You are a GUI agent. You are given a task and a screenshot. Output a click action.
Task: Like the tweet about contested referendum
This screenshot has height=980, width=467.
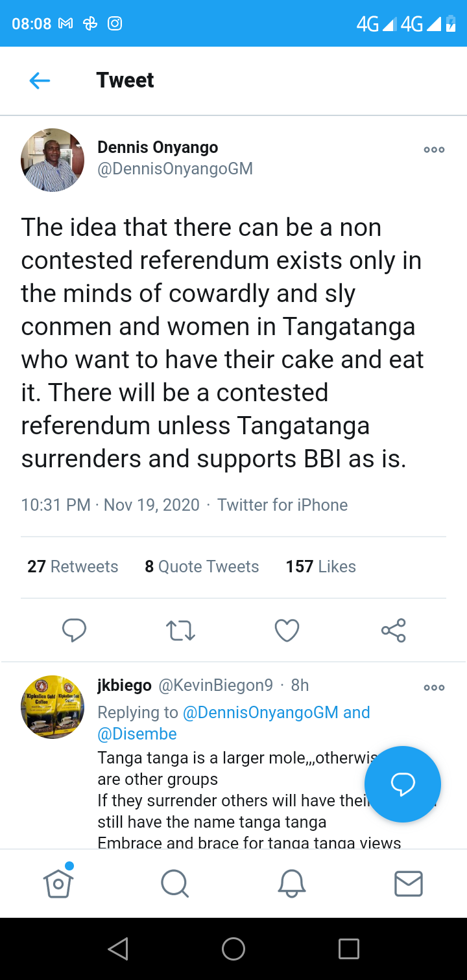287,630
